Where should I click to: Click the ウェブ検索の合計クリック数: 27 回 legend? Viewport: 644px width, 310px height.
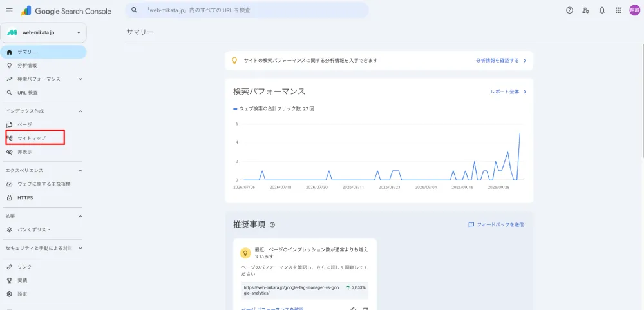pos(274,108)
